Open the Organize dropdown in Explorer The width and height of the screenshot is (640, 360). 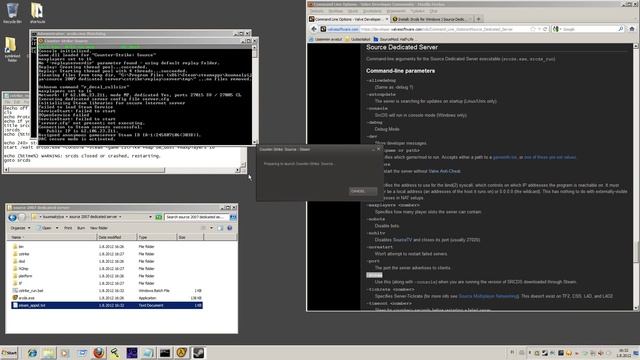coord(20,228)
